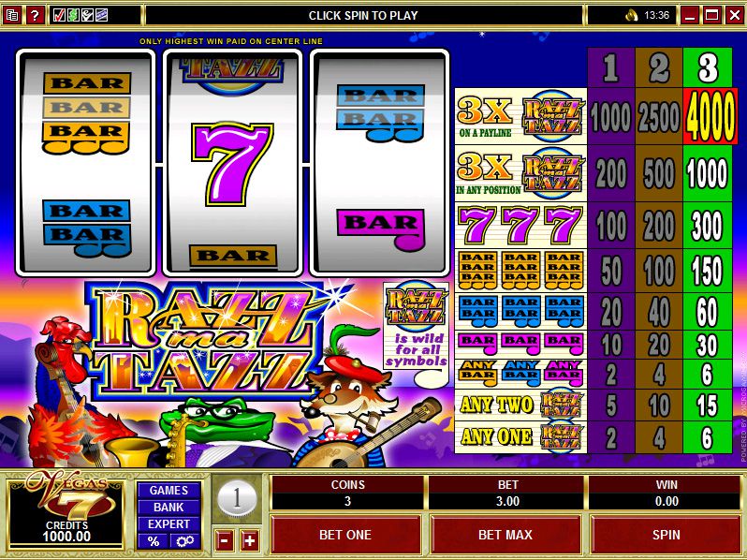The width and height of the screenshot is (747, 560).
Task: Open the GAMES menu
Action: 168,491
